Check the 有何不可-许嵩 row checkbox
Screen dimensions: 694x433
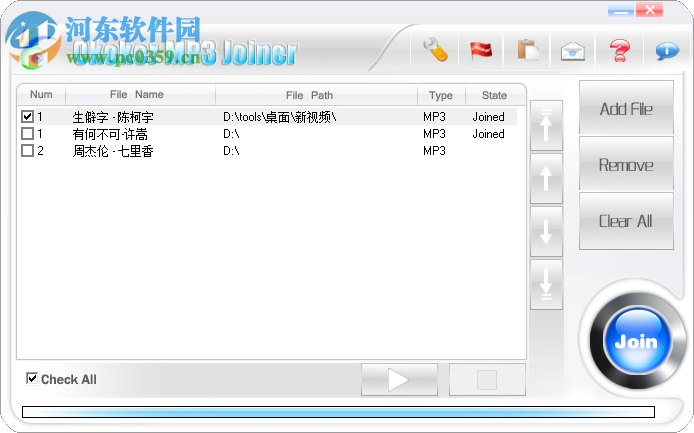[27, 133]
